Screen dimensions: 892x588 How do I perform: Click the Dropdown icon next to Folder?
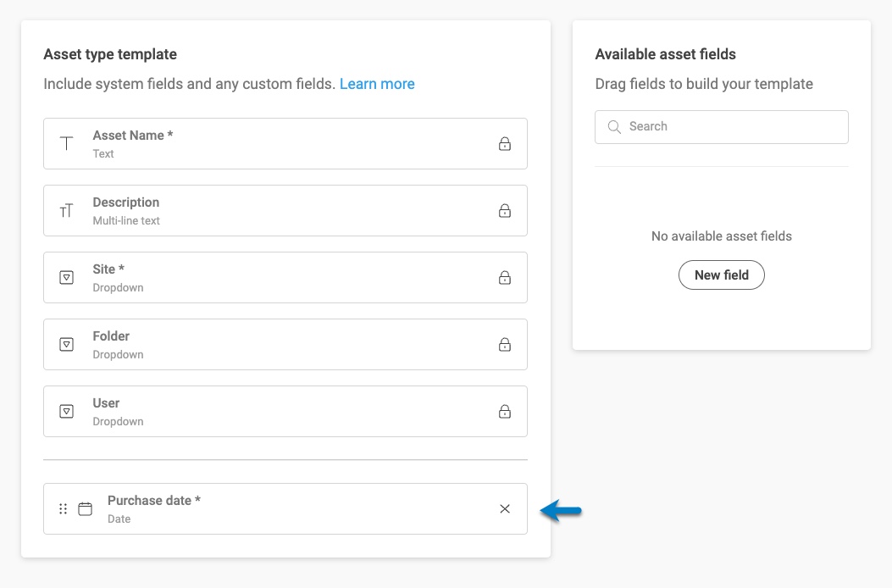tap(66, 344)
